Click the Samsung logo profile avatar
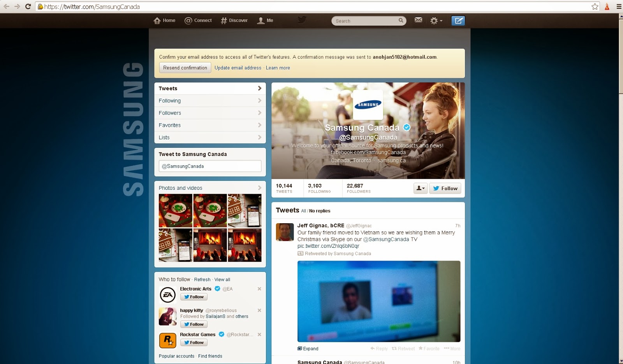Image resolution: width=623 pixels, height=364 pixels. point(368,105)
